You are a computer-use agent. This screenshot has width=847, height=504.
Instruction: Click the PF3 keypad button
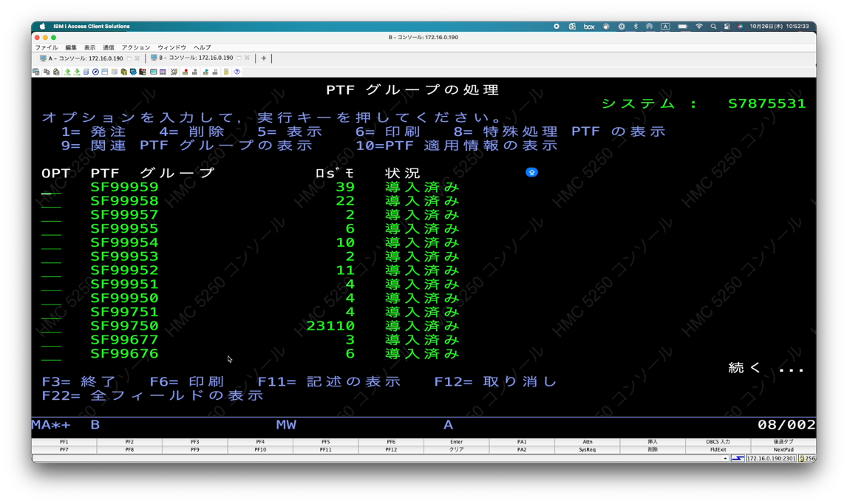click(x=194, y=442)
